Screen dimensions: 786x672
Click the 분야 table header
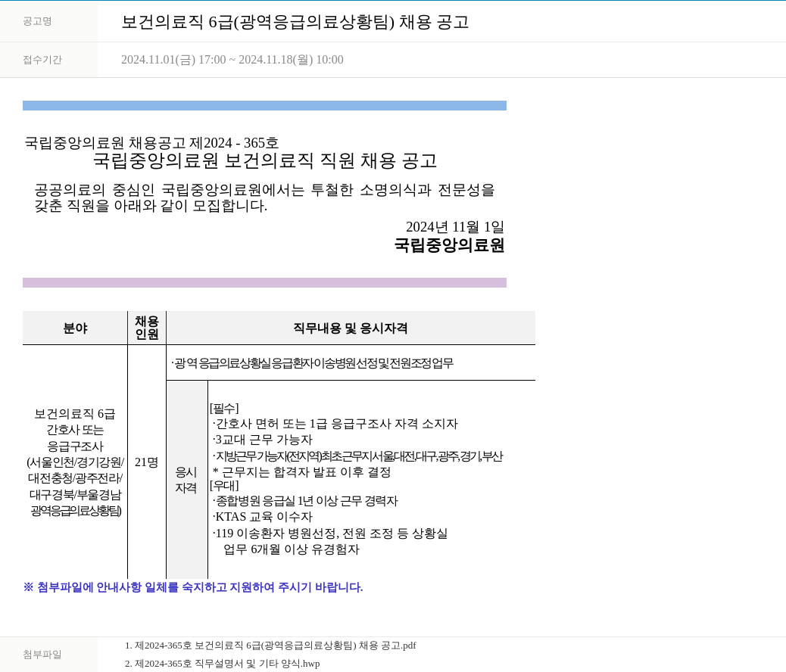[x=75, y=328]
